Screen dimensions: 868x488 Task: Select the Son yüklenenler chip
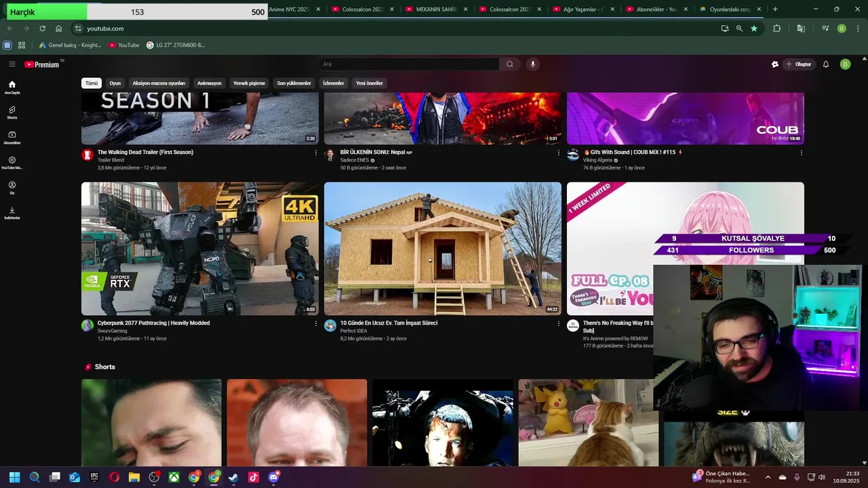pos(294,83)
